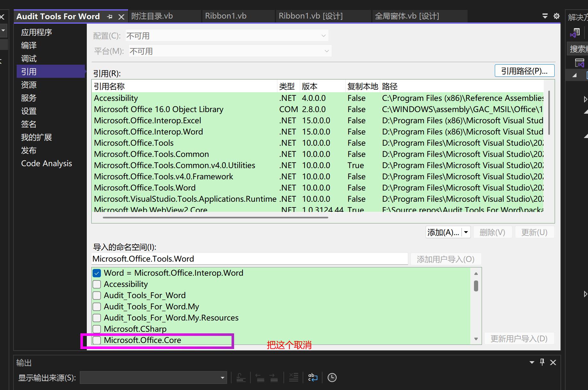Select Microsoft.Office.Tools.Word reference row
Screen dimensions: 588x390
point(318,188)
